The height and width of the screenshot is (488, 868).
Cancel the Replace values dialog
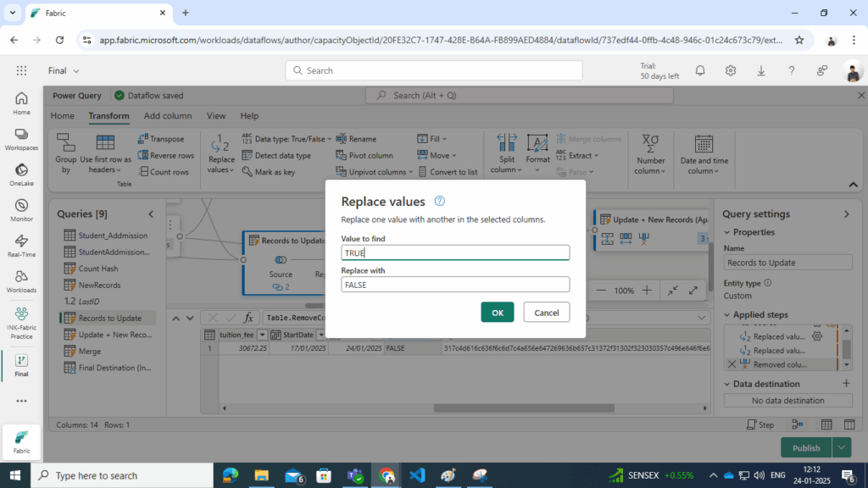[547, 313]
